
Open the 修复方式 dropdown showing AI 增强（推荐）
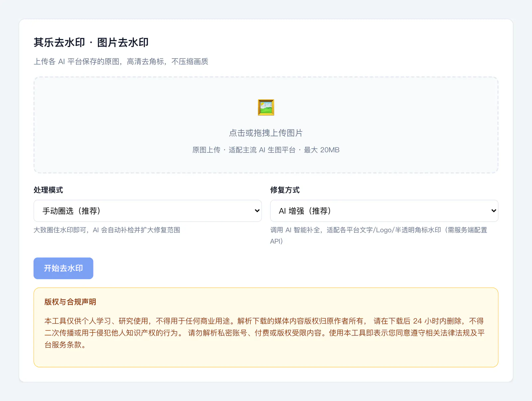coord(384,211)
